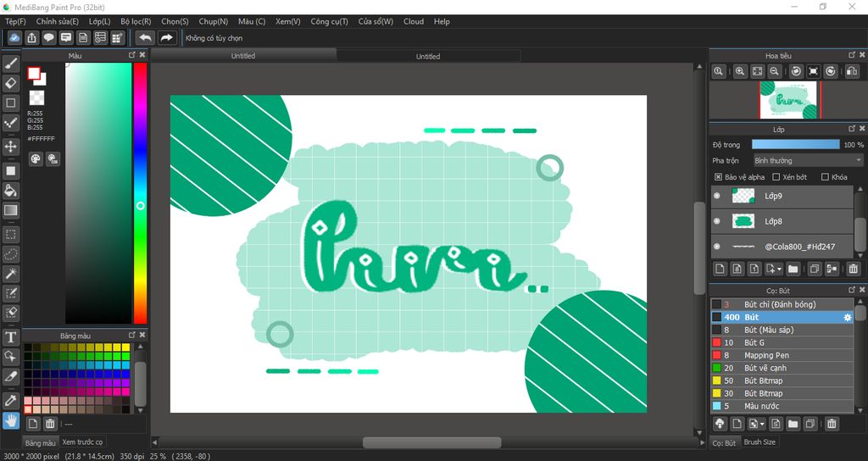Click the rainbow hue slider bar
This screenshot has height=461, width=868.
tap(140, 193)
